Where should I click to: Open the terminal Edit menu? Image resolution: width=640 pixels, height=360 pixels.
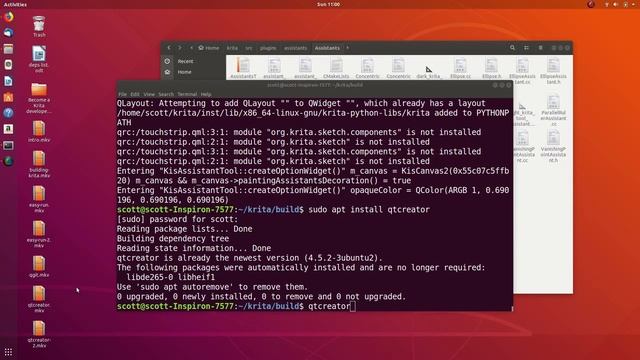tap(135, 94)
